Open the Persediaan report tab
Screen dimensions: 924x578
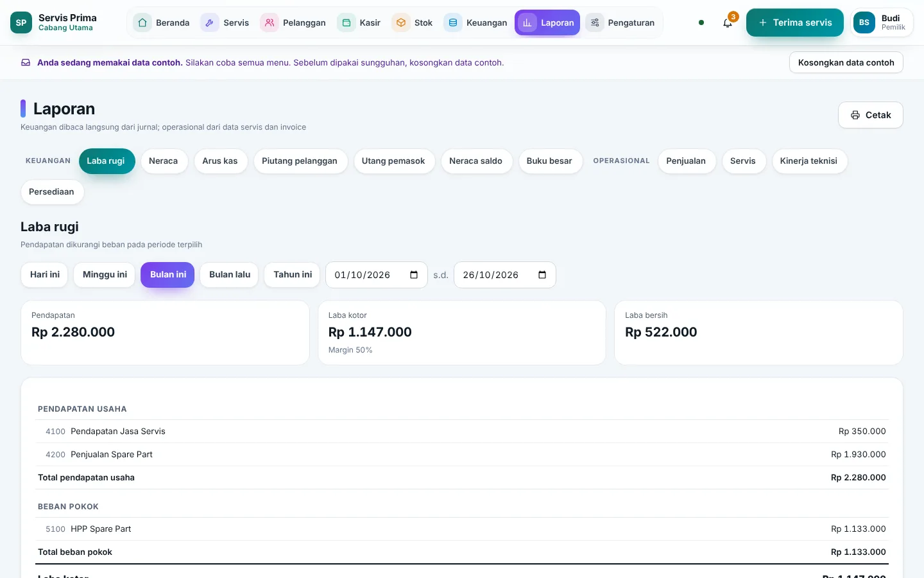51,192
